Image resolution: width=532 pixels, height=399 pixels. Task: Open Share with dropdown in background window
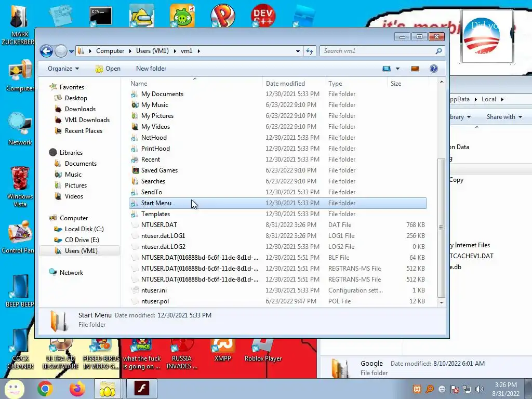(x=504, y=117)
